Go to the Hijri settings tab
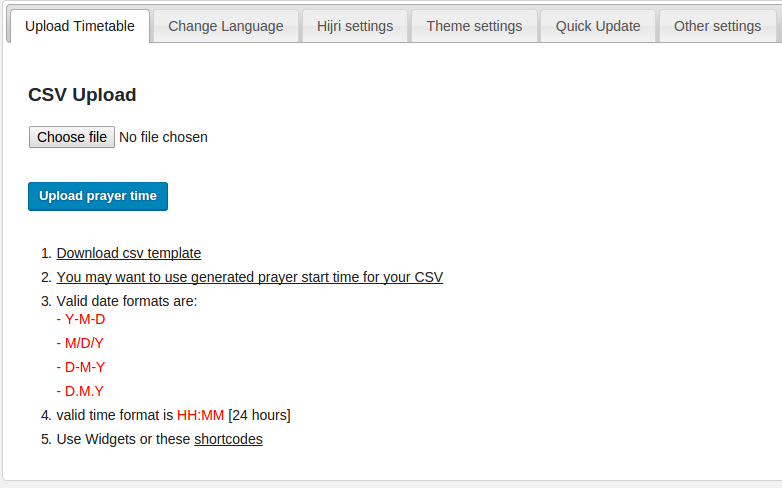The height and width of the screenshot is (488, 782). [x=355, y=26]
